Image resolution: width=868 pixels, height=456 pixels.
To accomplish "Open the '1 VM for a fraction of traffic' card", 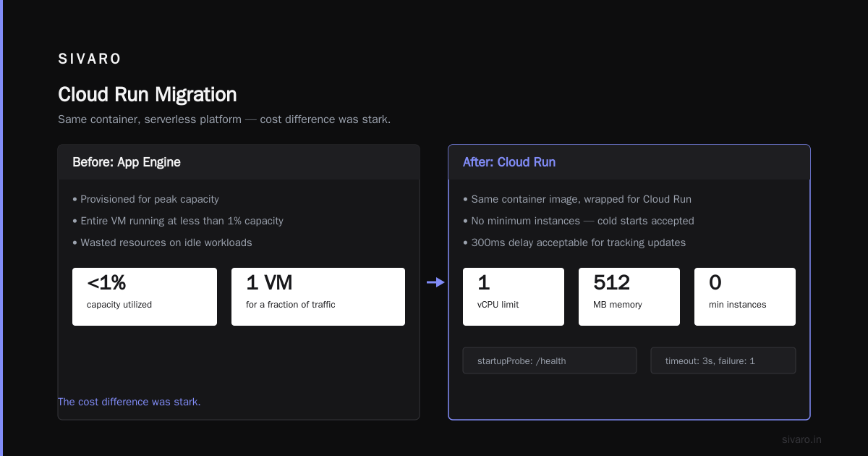I will 318,297.
